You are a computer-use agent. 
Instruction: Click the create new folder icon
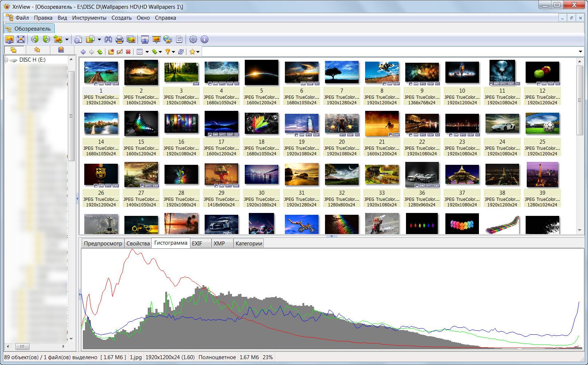(111, 52)
